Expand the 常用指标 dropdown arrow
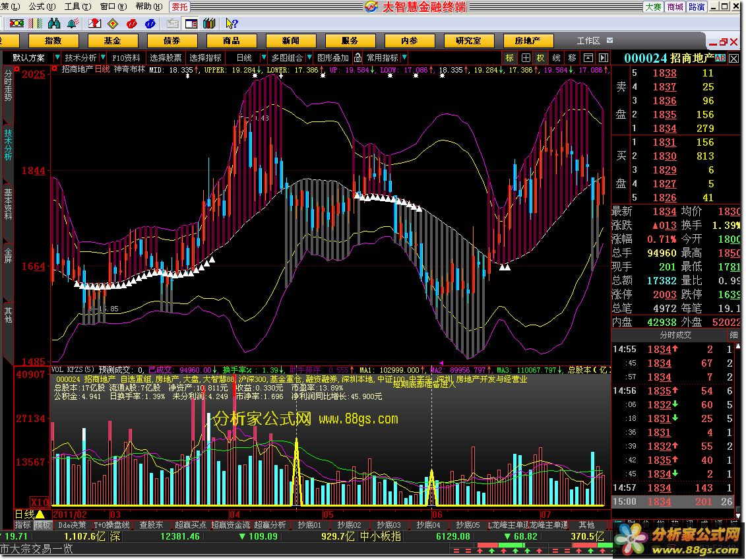 coord(404,57)
